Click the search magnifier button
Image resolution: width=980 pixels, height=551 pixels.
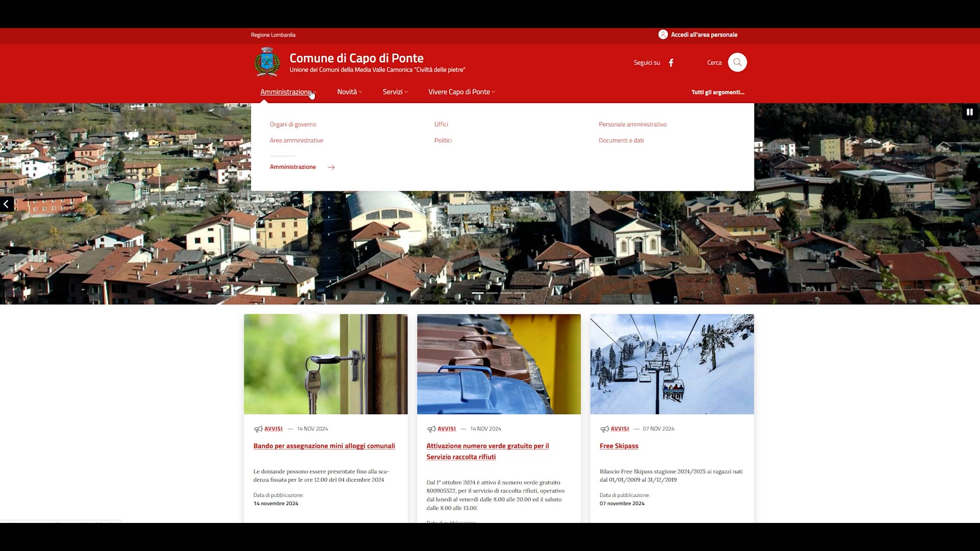pos(737,62)
